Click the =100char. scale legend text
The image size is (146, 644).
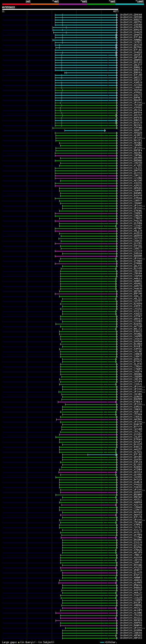point(111,642)
